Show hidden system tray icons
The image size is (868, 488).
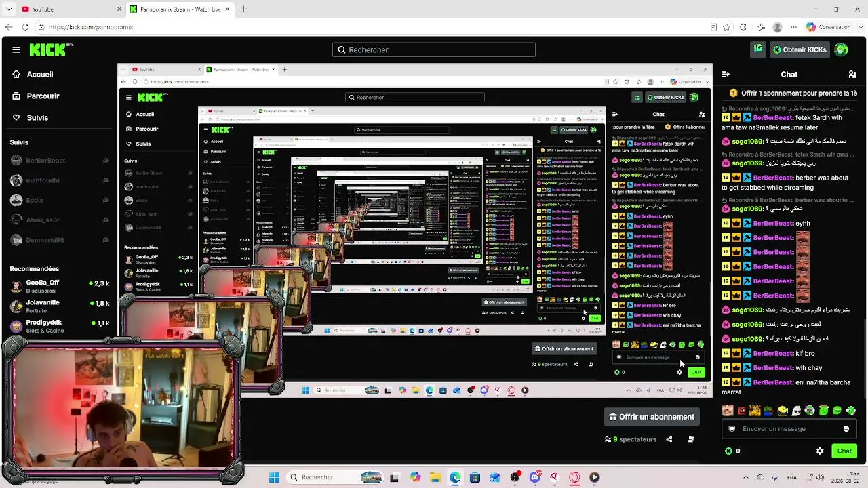coord(745,477)
